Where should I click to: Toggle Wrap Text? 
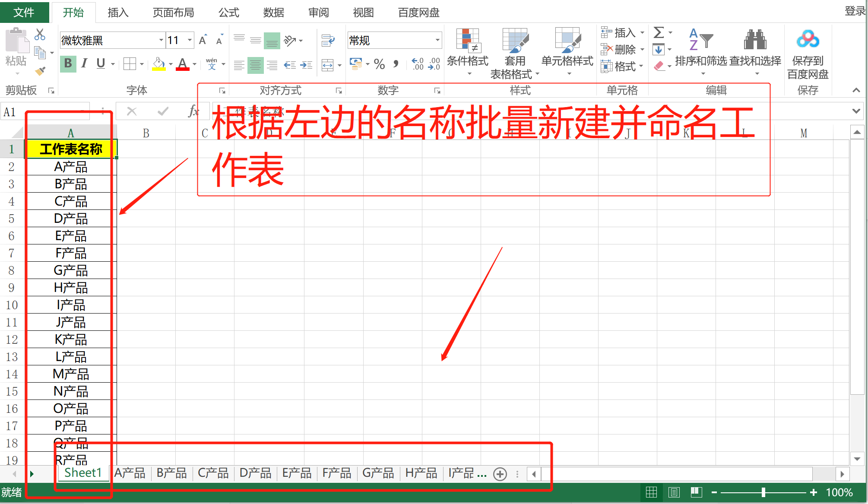pos(328,41)
